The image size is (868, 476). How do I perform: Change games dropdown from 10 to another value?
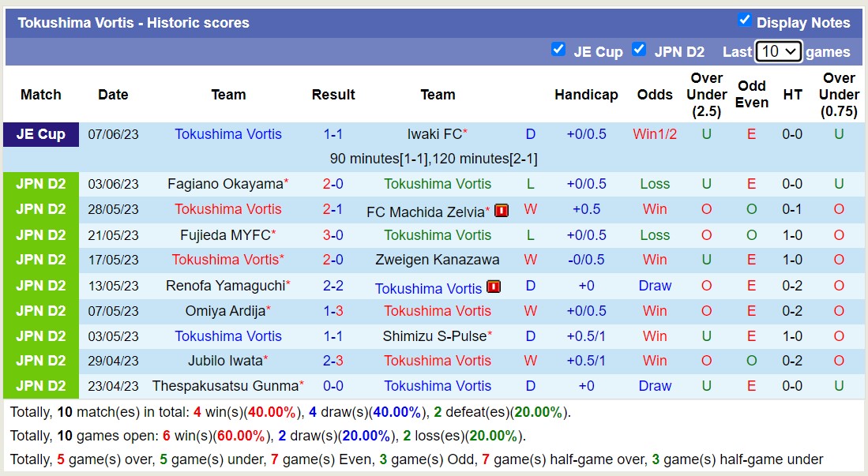777,51
